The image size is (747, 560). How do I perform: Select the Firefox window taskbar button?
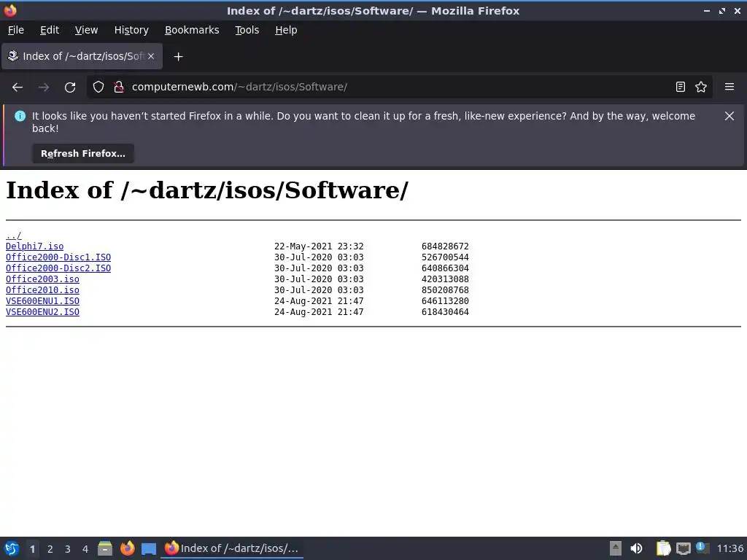tap(232, 548)
